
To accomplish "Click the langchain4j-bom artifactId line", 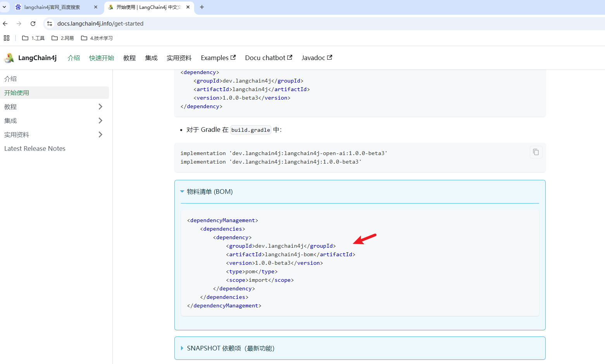I will click(x=291, y=254).
